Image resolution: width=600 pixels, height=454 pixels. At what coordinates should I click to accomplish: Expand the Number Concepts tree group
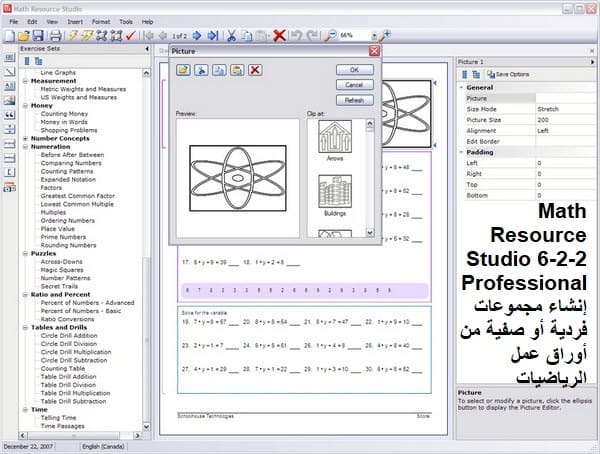click(x=26, y=139)
